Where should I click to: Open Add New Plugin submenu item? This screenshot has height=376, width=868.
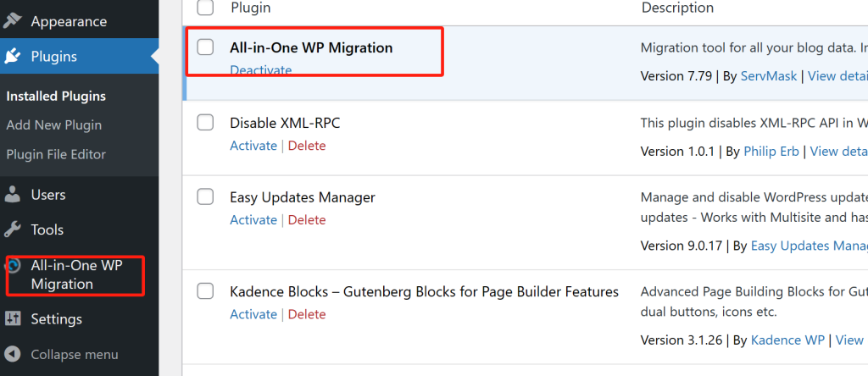(54, 125)
